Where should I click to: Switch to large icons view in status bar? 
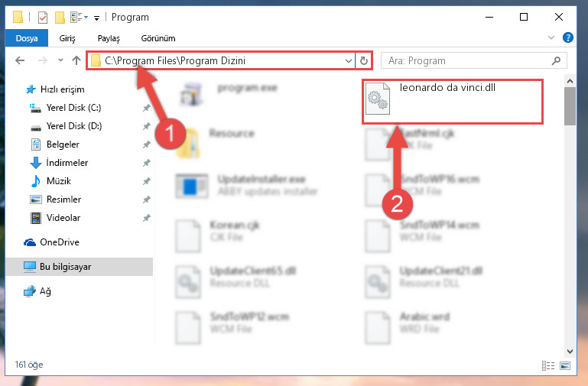(565, 365)
